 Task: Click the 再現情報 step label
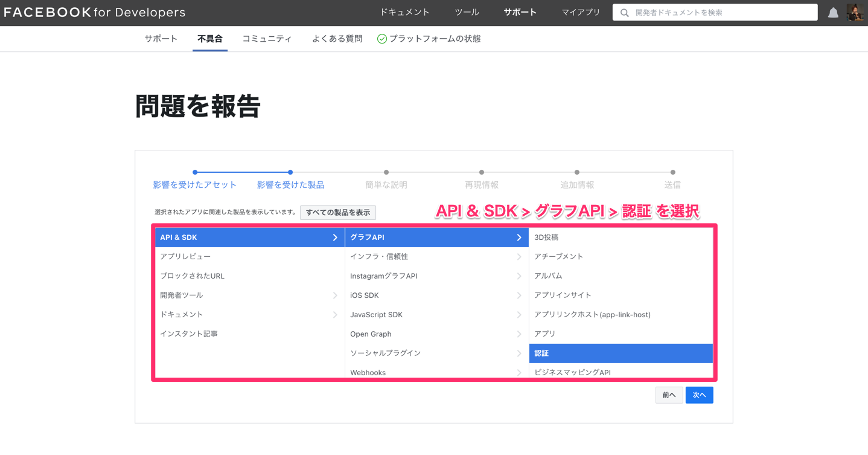[481, 185]
